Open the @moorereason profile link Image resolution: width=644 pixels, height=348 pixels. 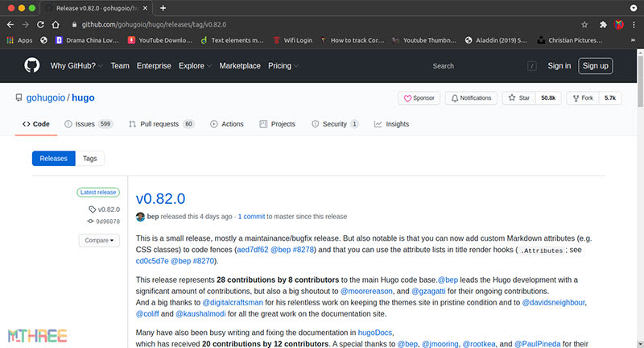(366, 292)
